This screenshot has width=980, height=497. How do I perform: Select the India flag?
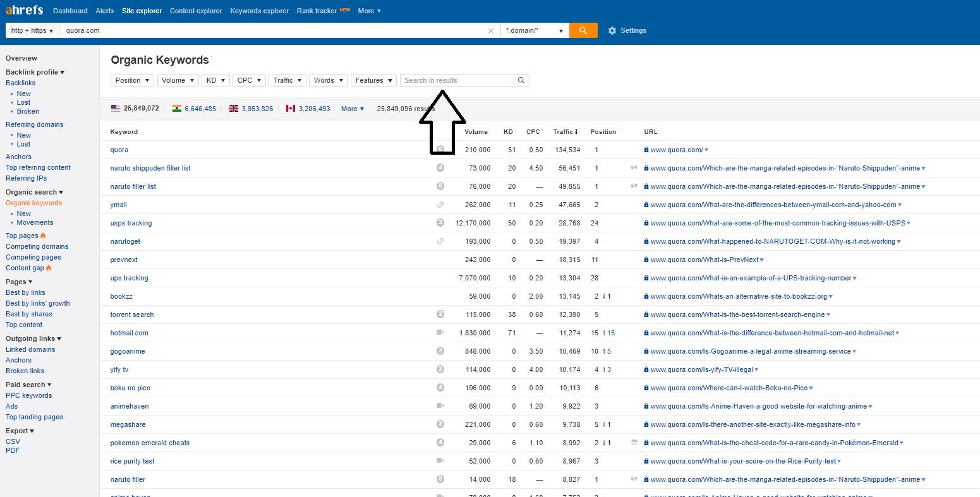pyautogui.click(x=177, y=109)
